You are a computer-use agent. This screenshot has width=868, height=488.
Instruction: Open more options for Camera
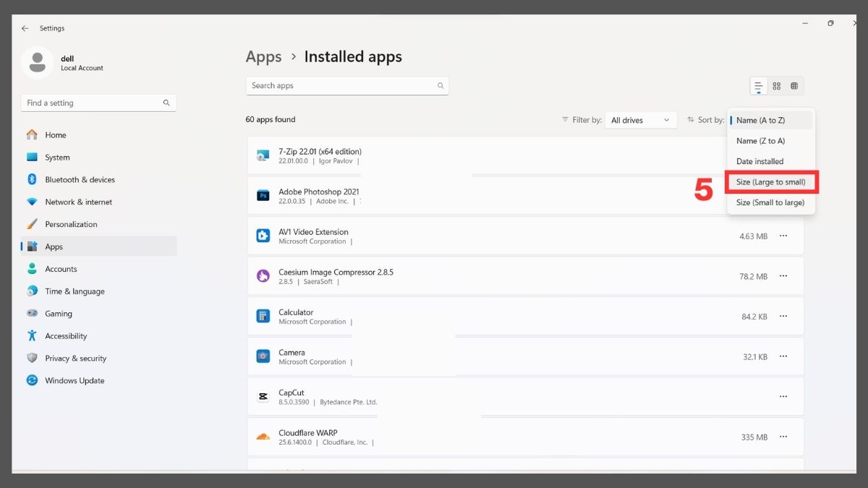[x=783, y=356]
